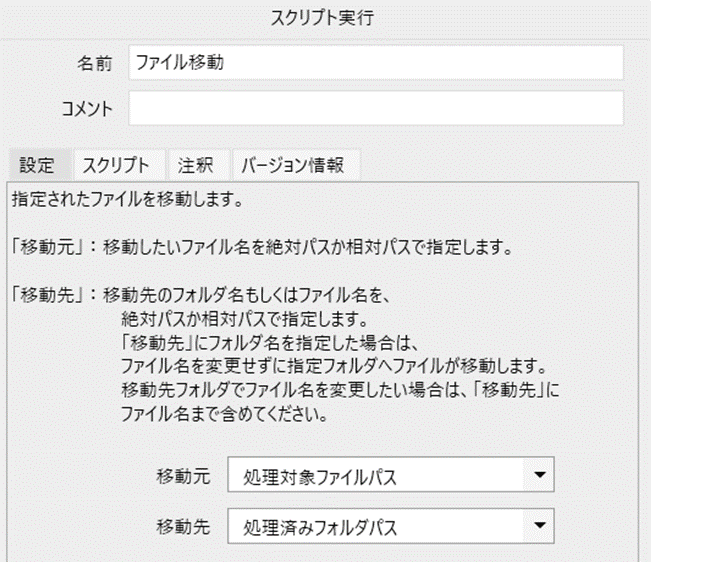704x570 pixels.
Task: Click the 絶対パスか相対パスで指定します line
Action: click(245, 319)
